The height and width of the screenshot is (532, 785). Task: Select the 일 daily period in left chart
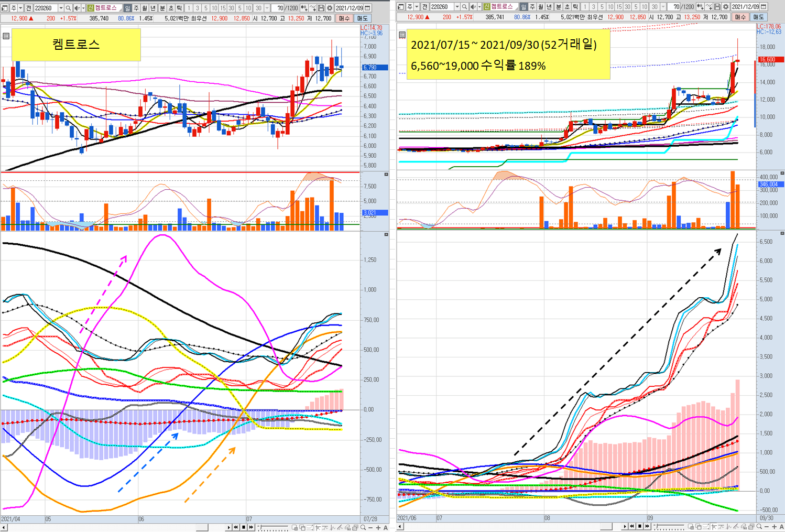point(127,8)
